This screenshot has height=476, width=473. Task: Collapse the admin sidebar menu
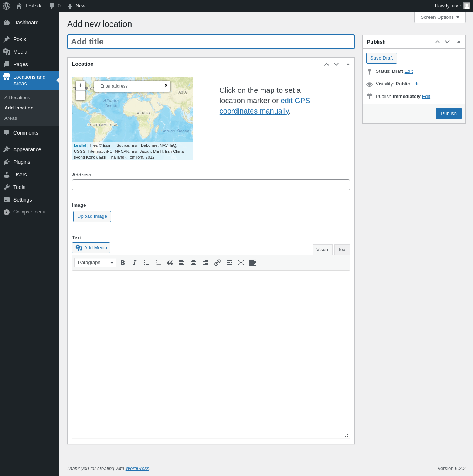30,212
